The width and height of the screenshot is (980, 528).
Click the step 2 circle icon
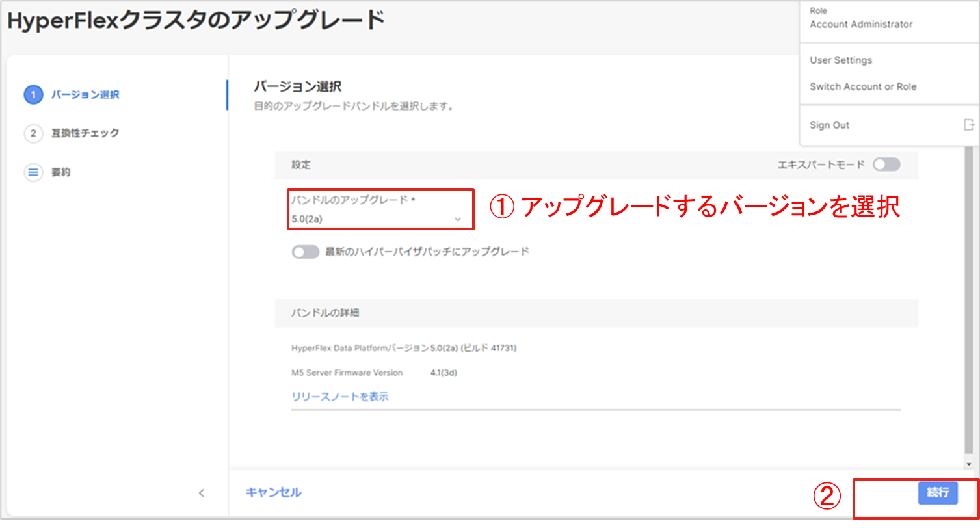33,133
